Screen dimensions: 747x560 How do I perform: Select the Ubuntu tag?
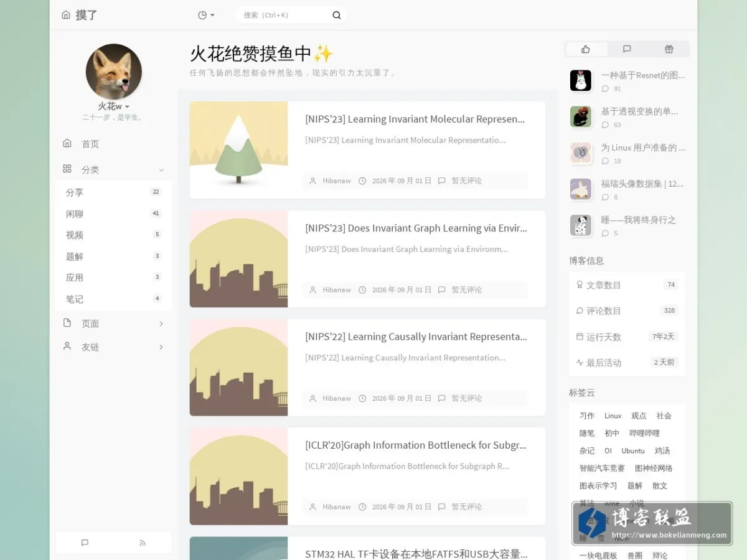633,450
